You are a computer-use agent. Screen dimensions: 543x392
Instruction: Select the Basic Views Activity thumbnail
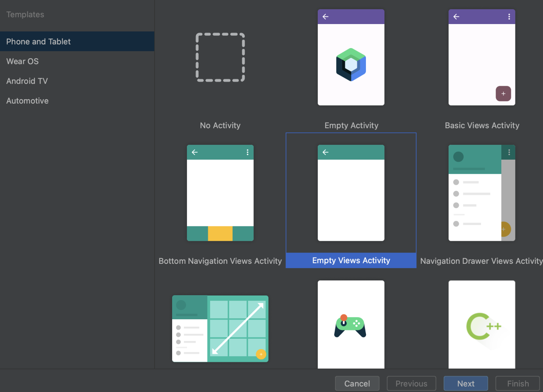(481, 58)
